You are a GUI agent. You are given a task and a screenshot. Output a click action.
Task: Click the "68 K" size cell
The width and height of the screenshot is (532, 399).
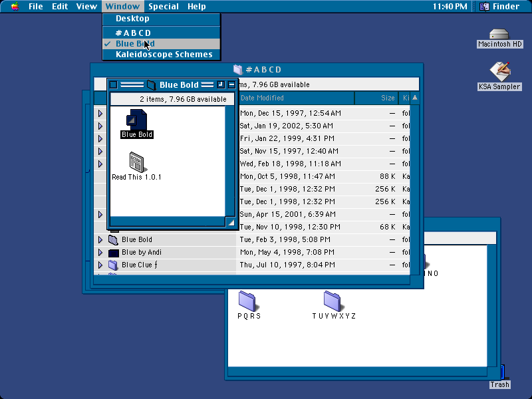tap(388, 227)
